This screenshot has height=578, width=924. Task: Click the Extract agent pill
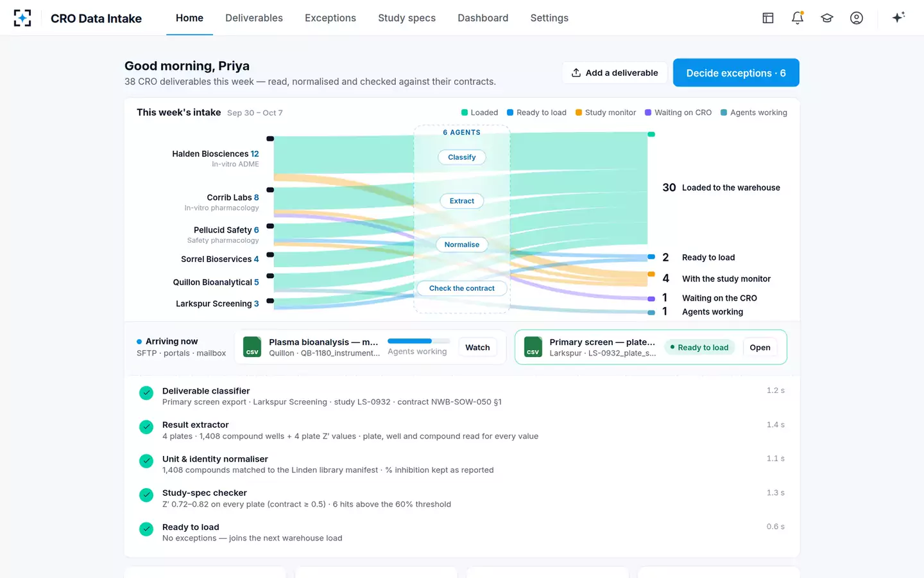pyautogui.click(x=462, y=201)
